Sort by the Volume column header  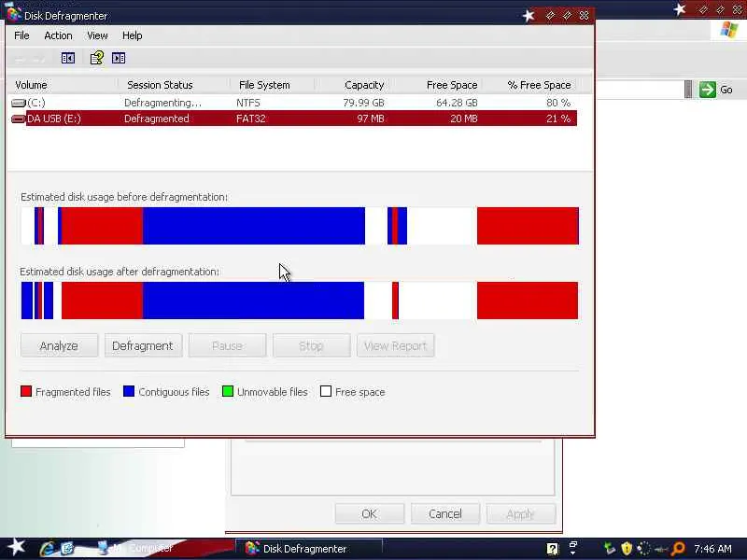(x=62, y=85)
